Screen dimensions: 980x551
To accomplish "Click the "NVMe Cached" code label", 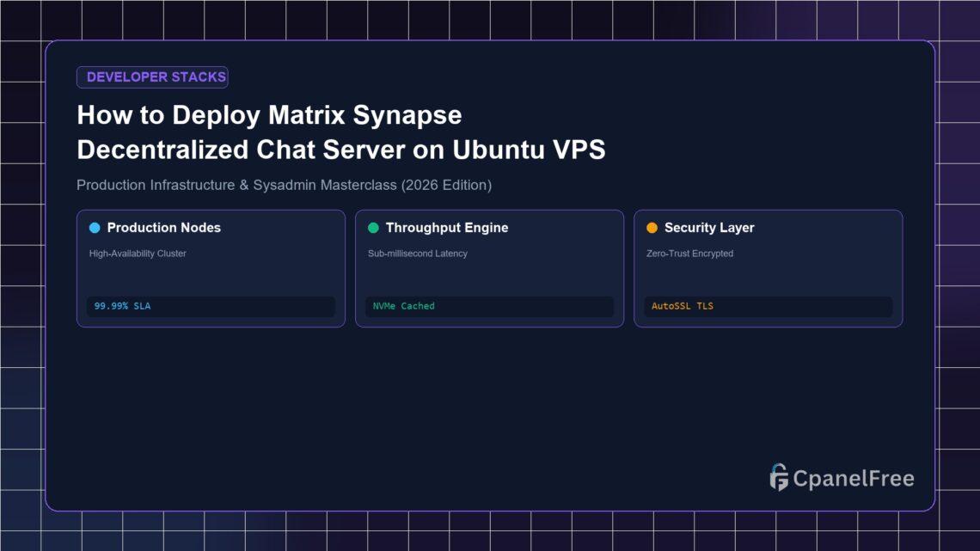I will click(x=404, y=306).
